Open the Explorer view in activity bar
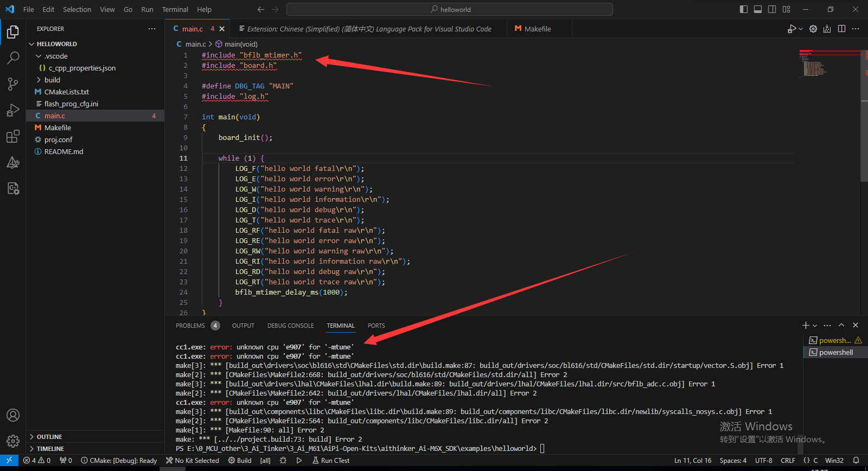 coord(13,32)
